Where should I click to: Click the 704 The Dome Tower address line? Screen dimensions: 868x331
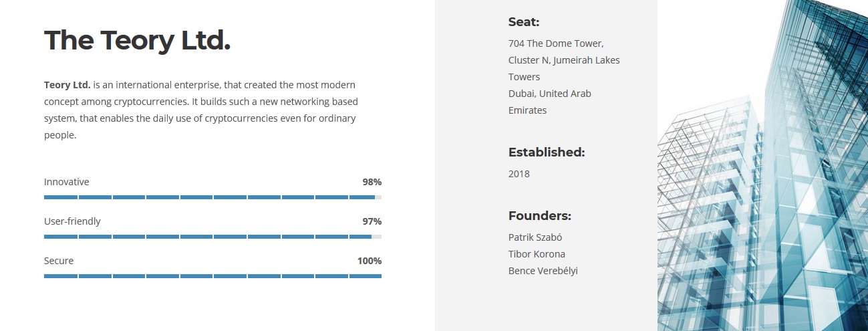click(556, 43)
